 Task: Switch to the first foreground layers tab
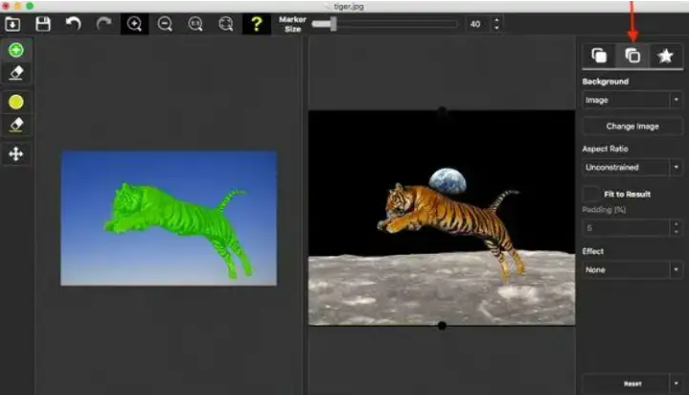coord(599,56)
